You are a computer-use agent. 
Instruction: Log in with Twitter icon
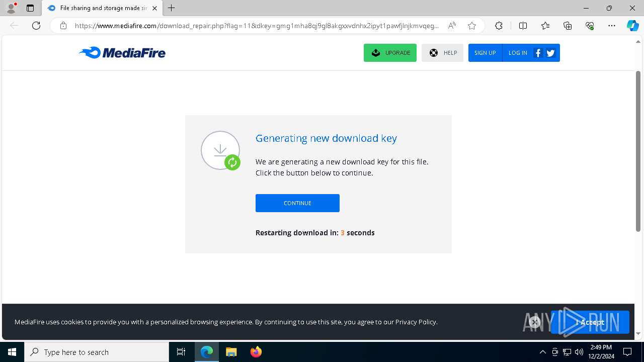pos(550,53)
